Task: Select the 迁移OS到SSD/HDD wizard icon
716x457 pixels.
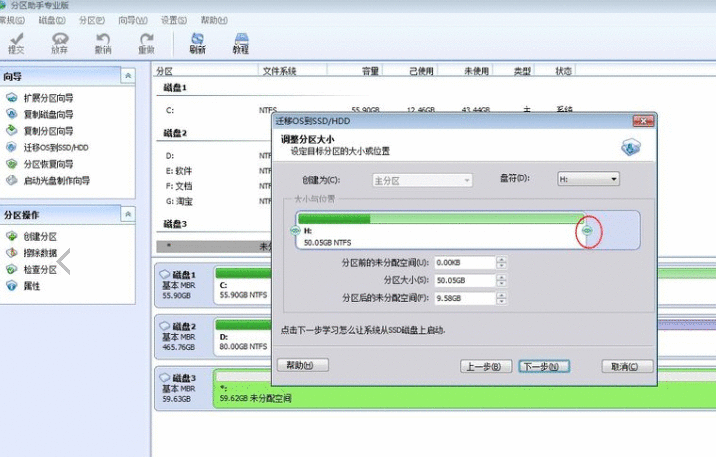Action: [12, 147]
